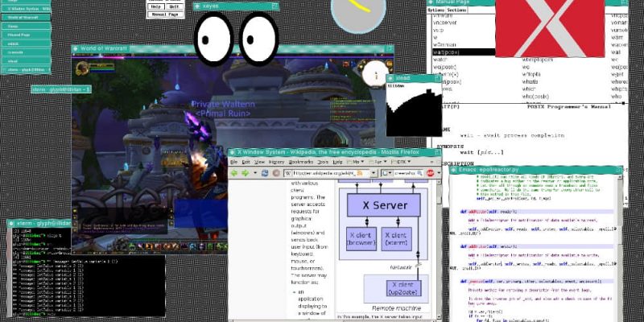Select the vncserver entry in Manual Page list
Viewport: 644px width, 322px height.
(x=444, y=23)
